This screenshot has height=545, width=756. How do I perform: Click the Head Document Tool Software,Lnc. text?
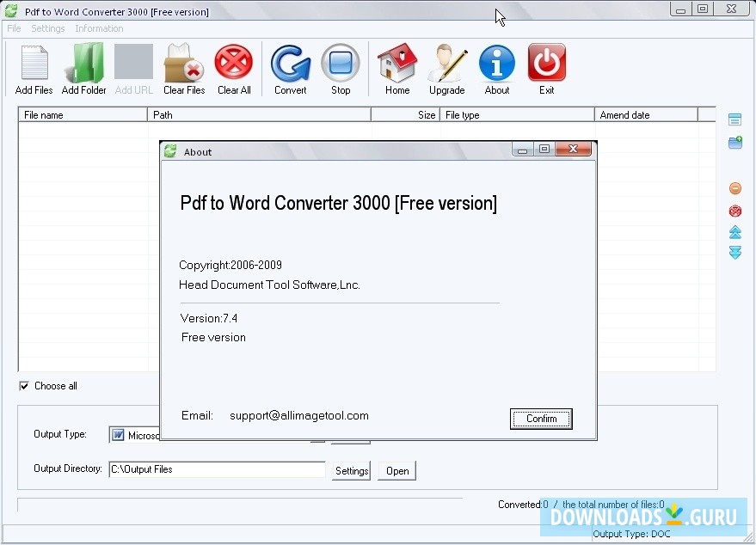click(269, 285)
